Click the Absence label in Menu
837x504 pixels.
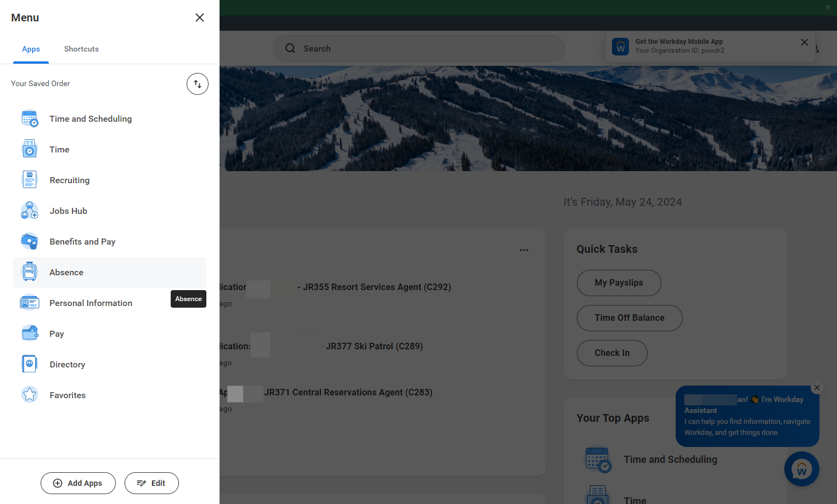pos(66,273)
